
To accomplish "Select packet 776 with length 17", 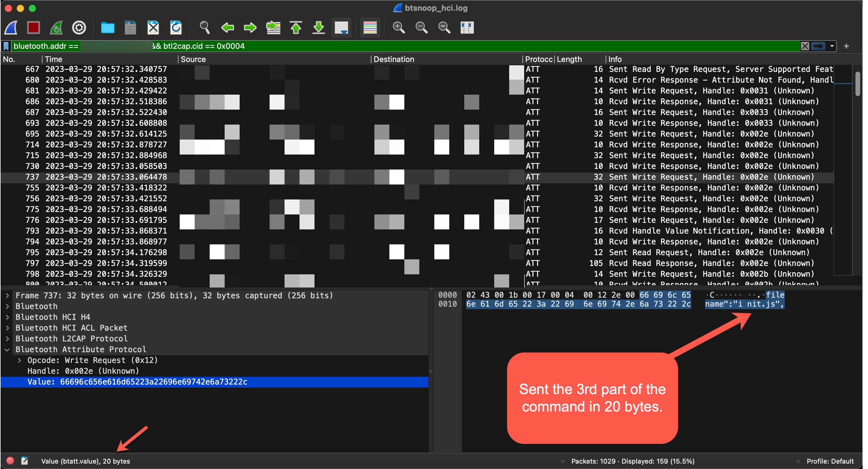I will [x=417, y=220].
